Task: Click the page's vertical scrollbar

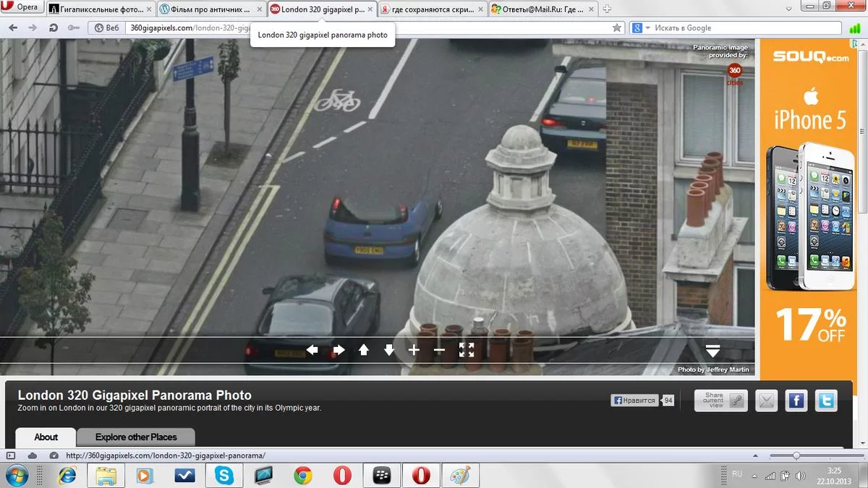Action: tap(863, 242)
